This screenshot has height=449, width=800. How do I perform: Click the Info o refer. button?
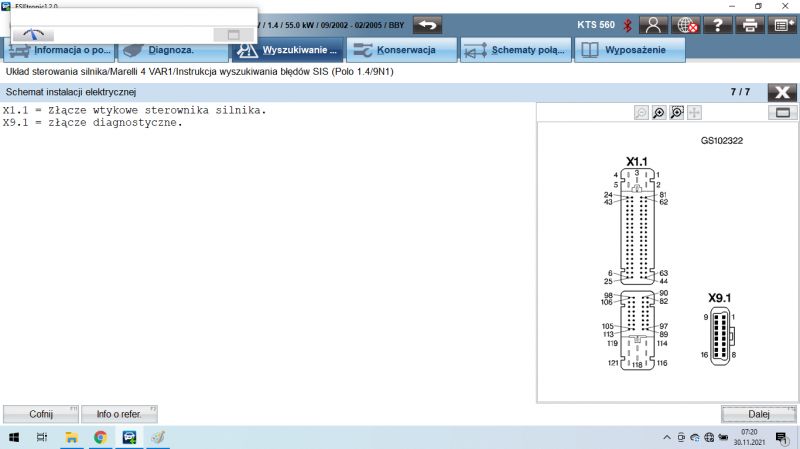pos(119,414)
